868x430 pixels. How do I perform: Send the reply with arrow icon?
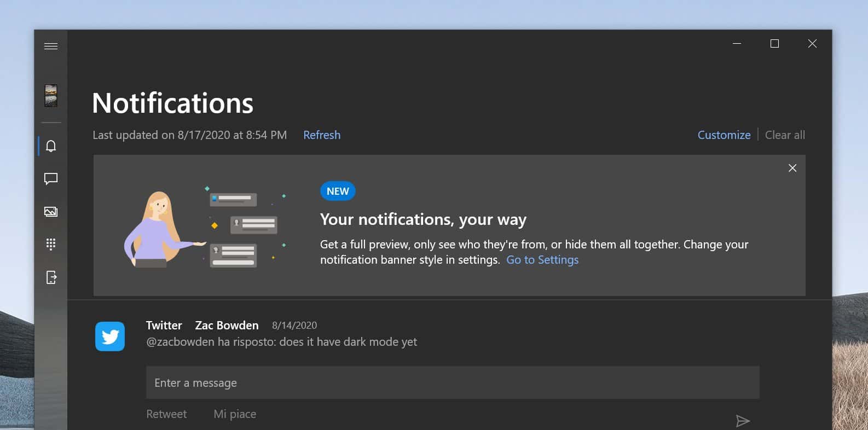[743, 421]
